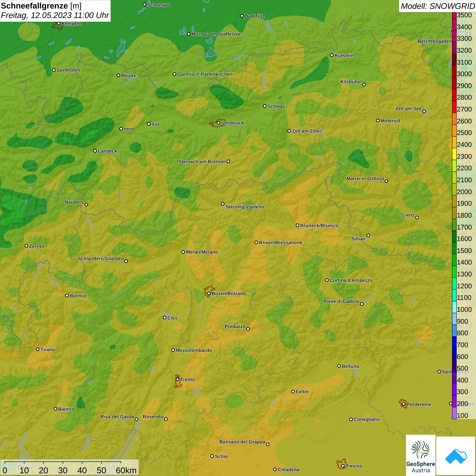The width and height of the screenshot is (476, 476).
Task: Click the Conegliano label
Action: click(367, 419)
